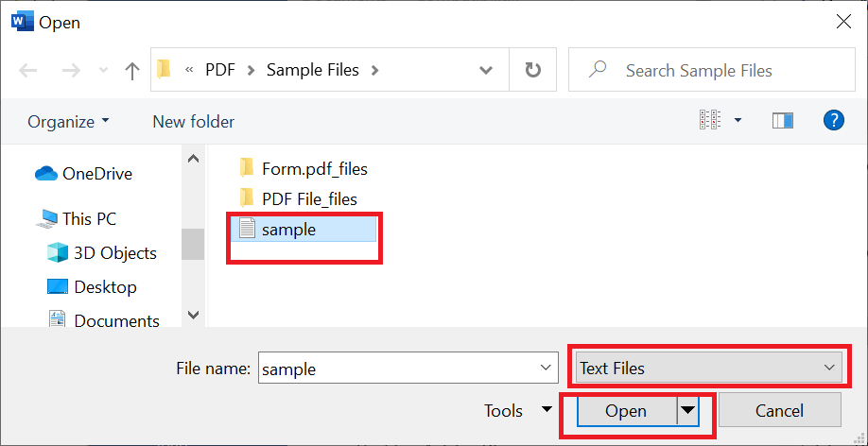Click the change view layout icon
This screenshot has height=446, width=868.
click(x=710, y=120)
